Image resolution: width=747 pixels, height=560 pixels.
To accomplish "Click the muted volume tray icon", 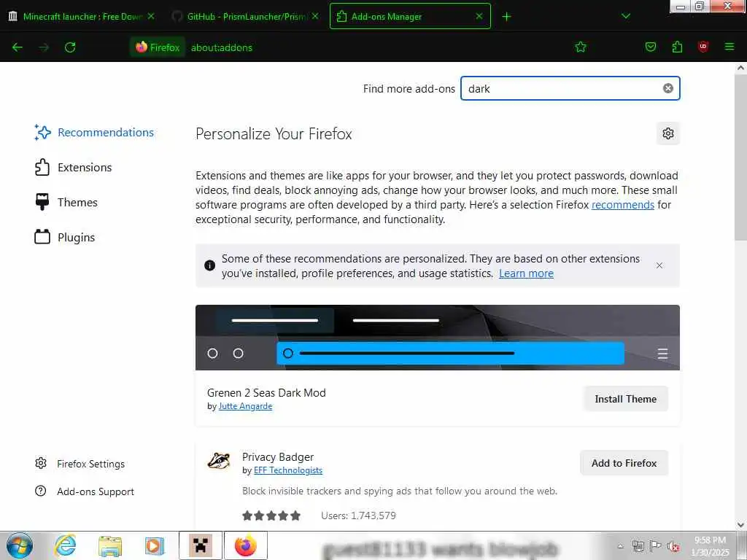I will (673, 546).
